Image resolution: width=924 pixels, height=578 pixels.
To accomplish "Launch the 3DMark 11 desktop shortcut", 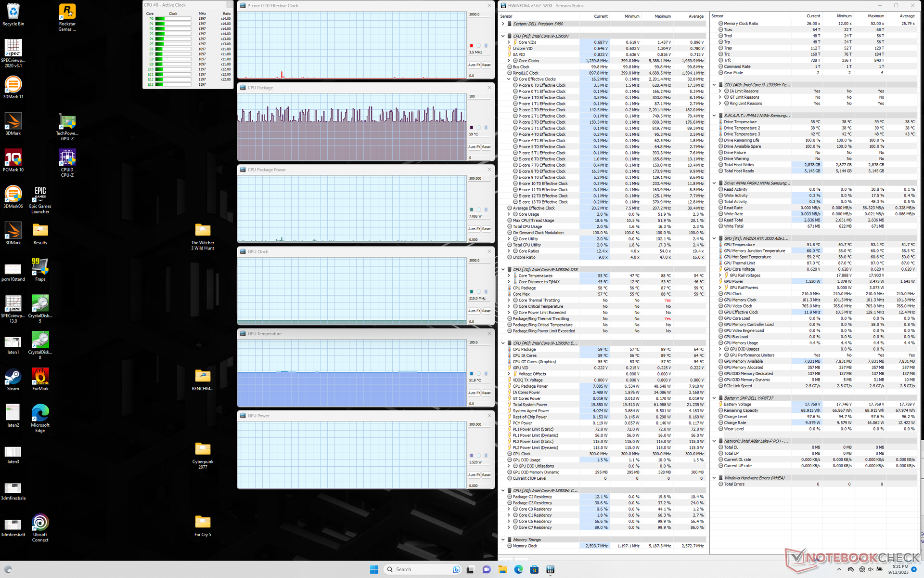I will [x=13, y=87].
